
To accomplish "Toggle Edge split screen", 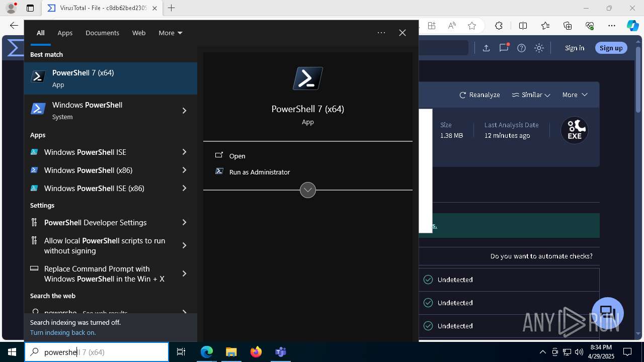I will [523, 26].
